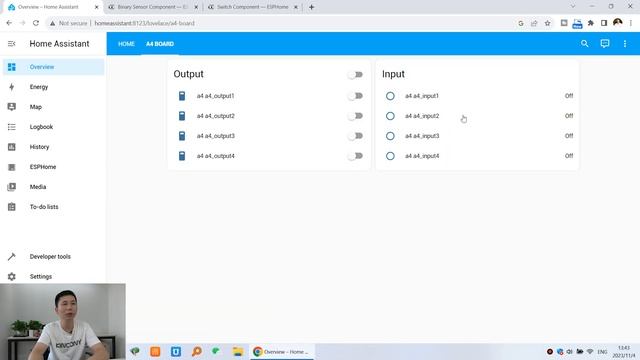Screen dimensions: 640x360
Task: Open a new browser tab
Action: pos(311,7)
